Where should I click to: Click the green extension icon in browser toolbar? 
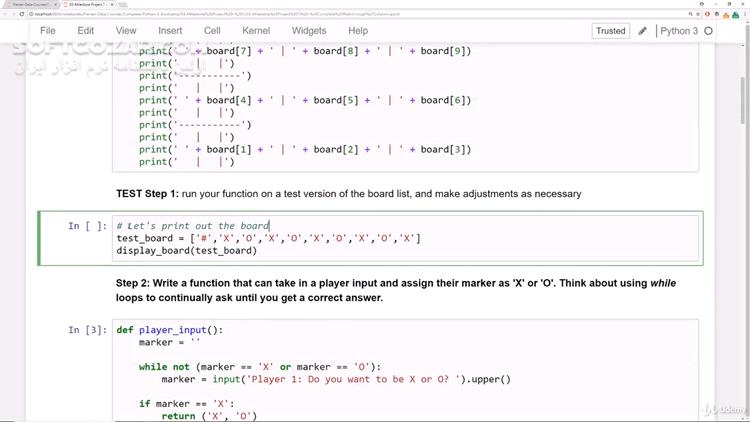pos(736,15)
